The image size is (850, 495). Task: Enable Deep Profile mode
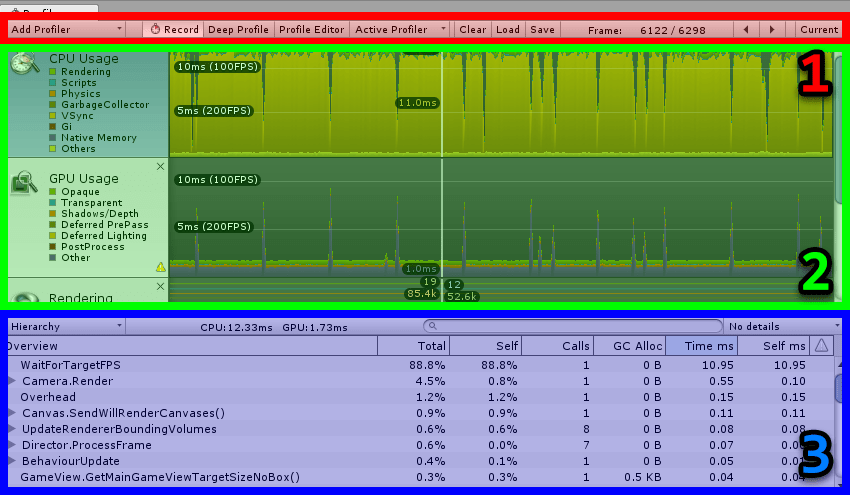[x=238, y=29]
